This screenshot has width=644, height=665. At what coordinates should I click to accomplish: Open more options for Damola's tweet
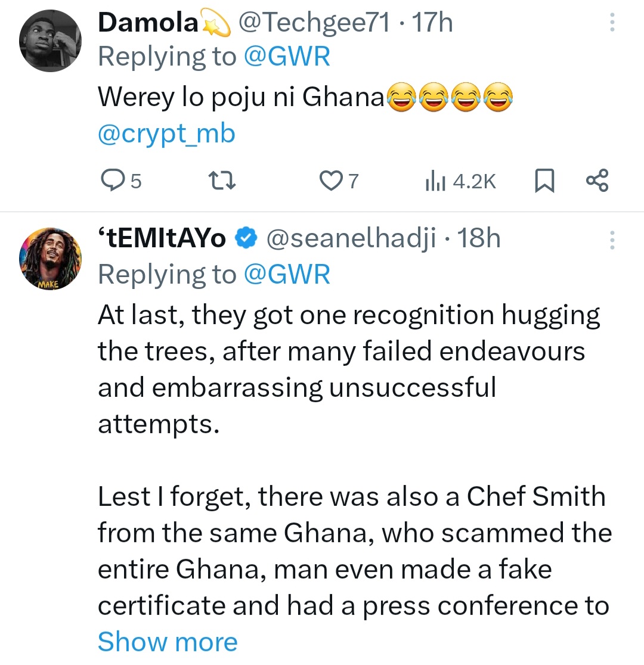tap(611, 24)
